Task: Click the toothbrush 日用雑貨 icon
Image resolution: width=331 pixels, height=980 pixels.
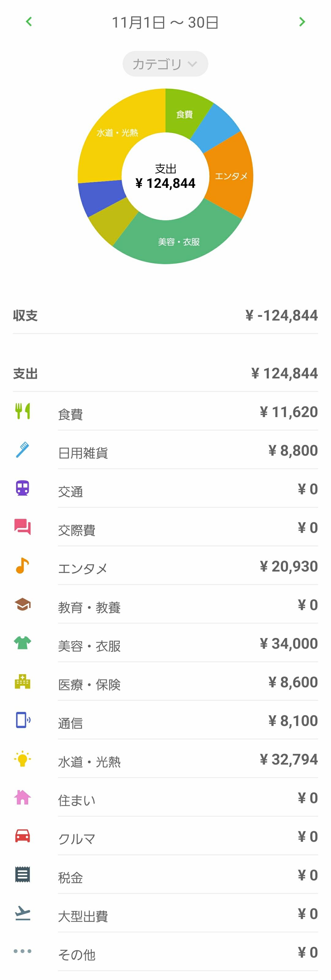Action: [22, 450]
